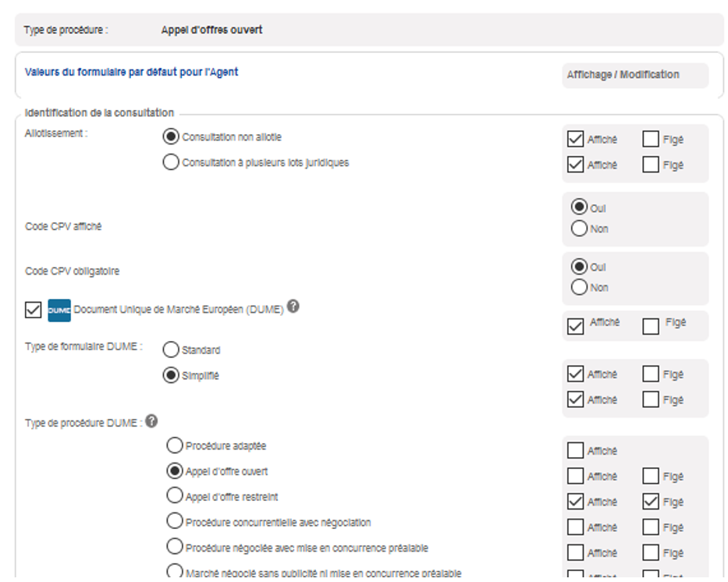Enable Affiché checkbox for Procédure adaptée row
The height and width of the screenshot is (582, 728).
[x=576, y=451]
